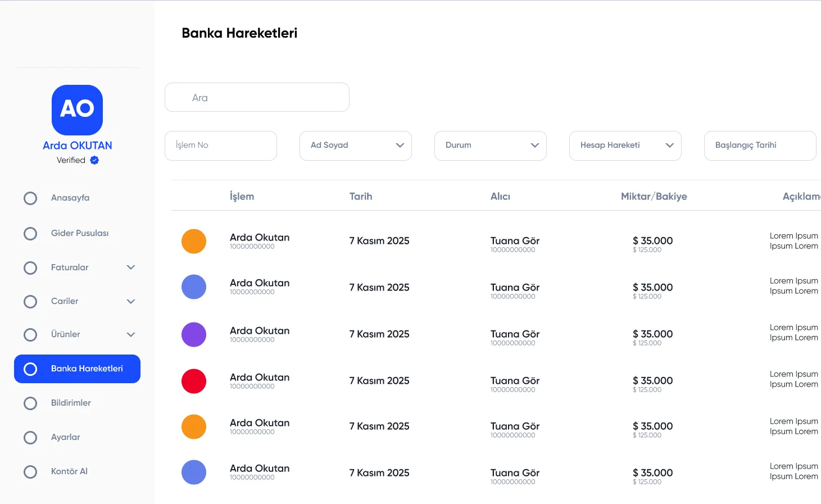Click the İşlem No input field
The image size is (821, 504).
click(220, 146)
